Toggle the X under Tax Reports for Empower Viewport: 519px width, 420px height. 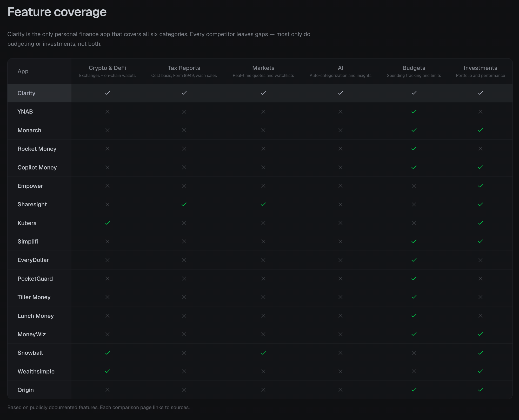click(184, 186)
